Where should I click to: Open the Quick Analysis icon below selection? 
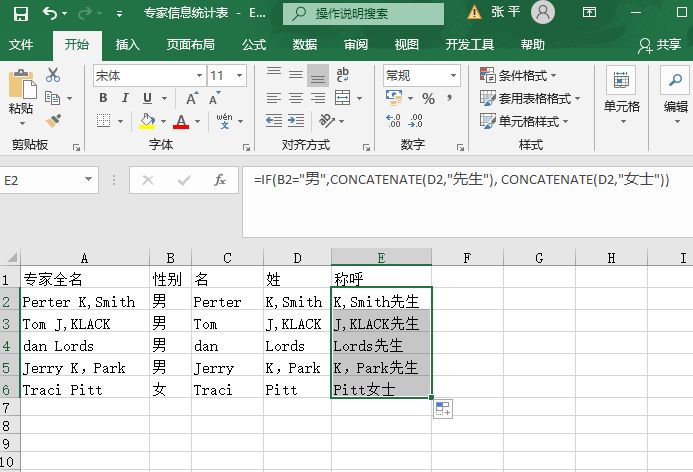[x=442, y=408]
